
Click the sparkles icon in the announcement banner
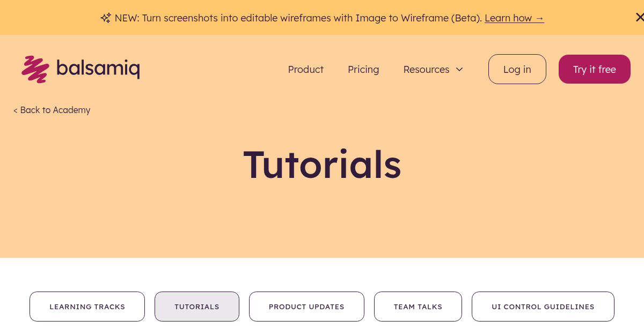pos(105,18)
